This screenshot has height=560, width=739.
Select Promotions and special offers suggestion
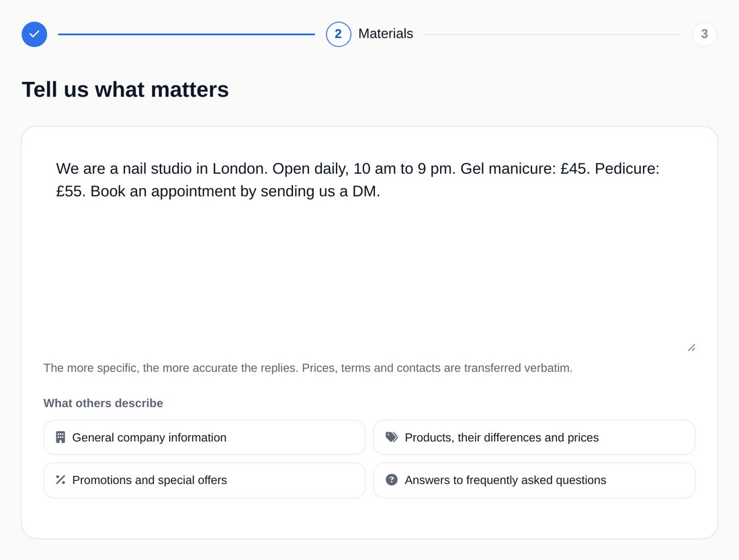point(204,480)
